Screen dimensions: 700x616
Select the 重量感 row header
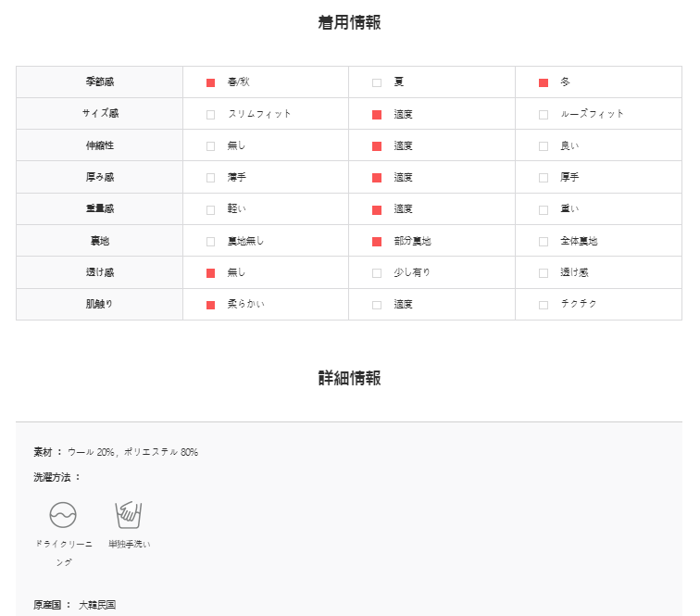point(100,208)
